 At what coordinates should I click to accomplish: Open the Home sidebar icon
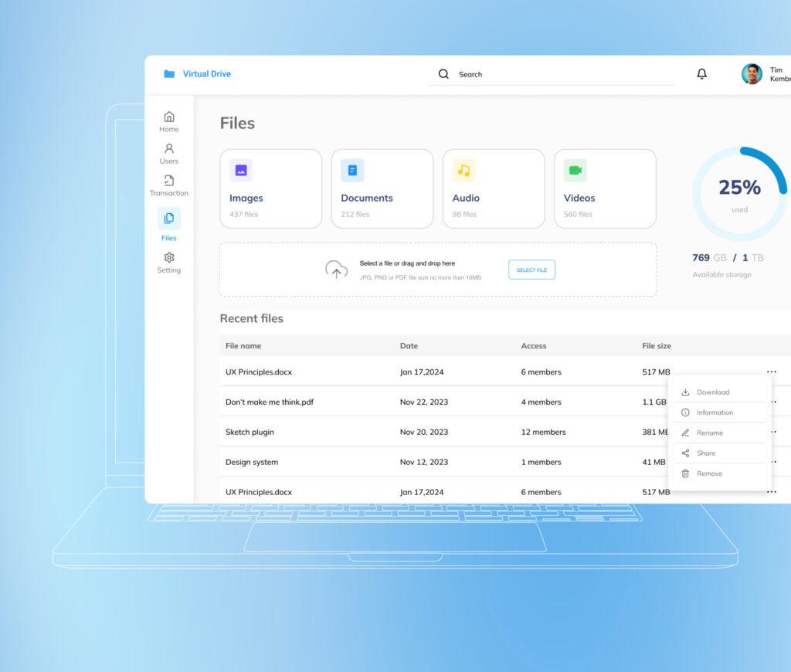click(x=168, y=117)
